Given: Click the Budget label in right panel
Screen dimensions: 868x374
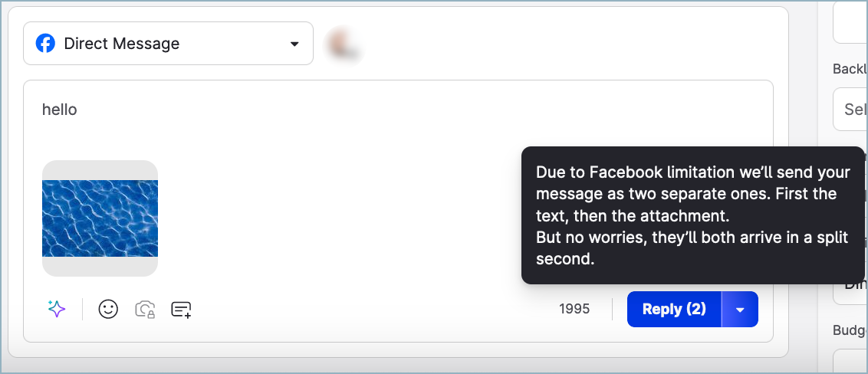Looking at the screenshot, I should (850, 330).
